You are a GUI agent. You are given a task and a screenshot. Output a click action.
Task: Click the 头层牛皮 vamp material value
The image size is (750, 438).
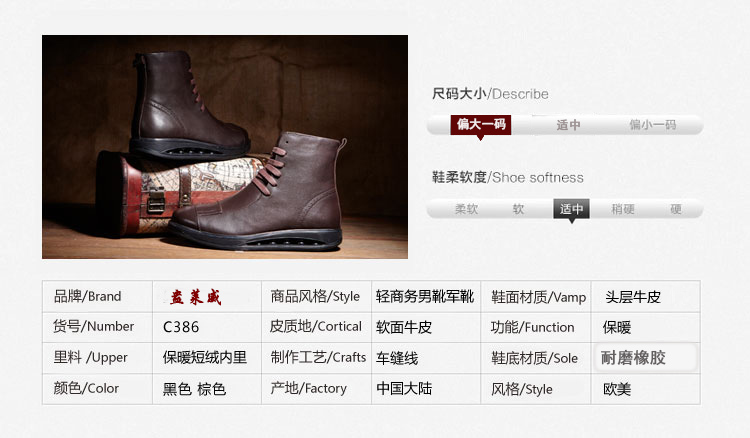pos(633,297)
